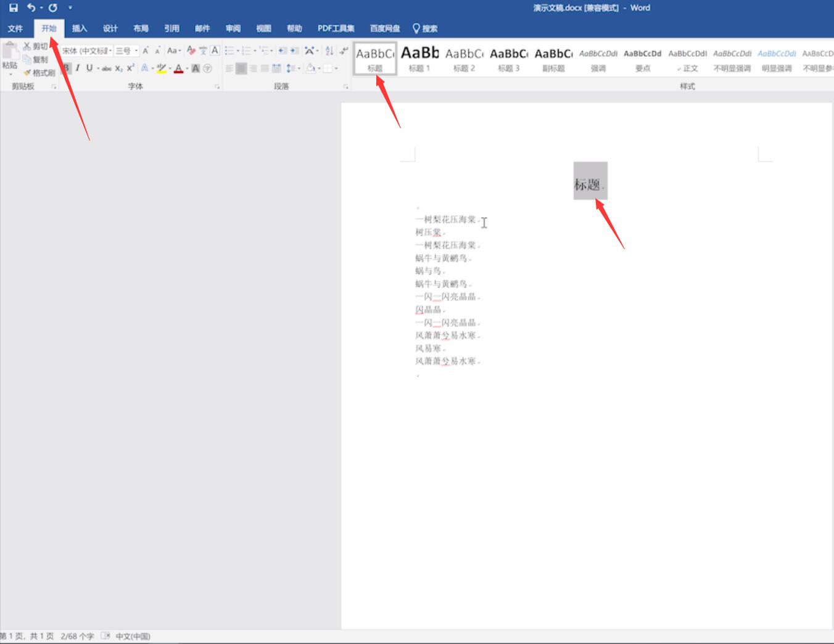The width and height of the screenshot is (834, 644).
Task: Apply distributed alignment
Action: tap(276, 68)
